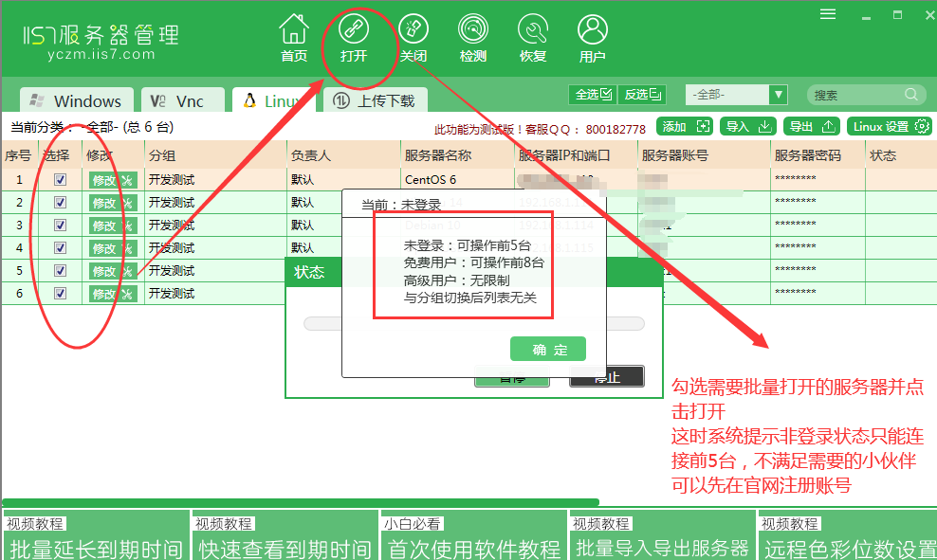937x560 pixels.
Task: Open the -全部- category dropdown
Action: 736,94
